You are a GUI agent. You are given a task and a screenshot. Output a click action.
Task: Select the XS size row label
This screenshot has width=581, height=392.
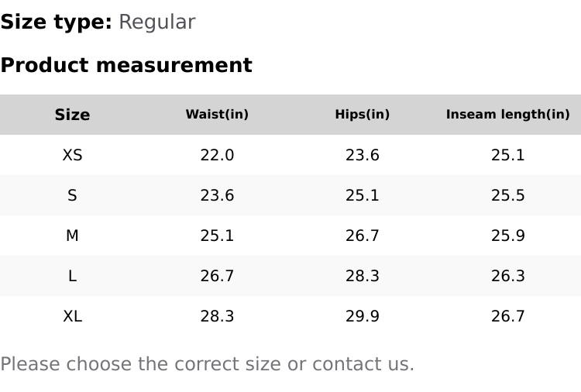point(72,155)
